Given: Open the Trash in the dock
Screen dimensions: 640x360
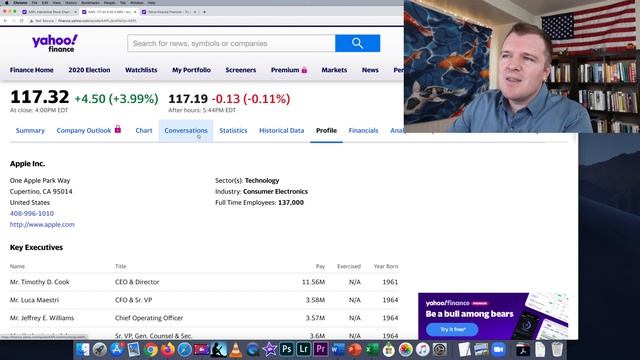Looking at the screenshot, I should [557, 350].
